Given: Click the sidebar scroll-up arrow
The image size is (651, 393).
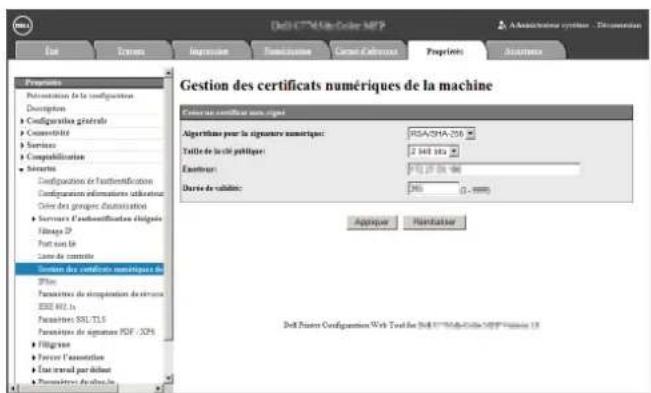Looking at the screenshot, I should pos(168,73).
